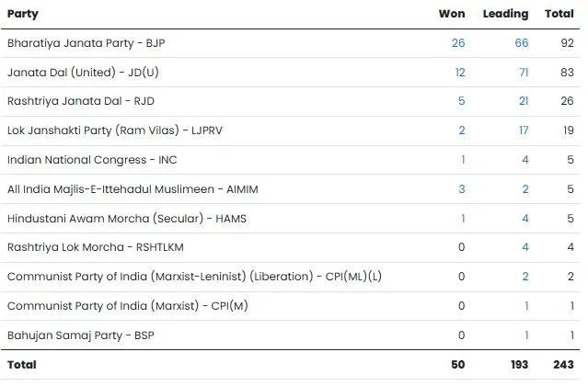Click AIMIM leading seats link
588x386 pixels.
coord(525,188)
